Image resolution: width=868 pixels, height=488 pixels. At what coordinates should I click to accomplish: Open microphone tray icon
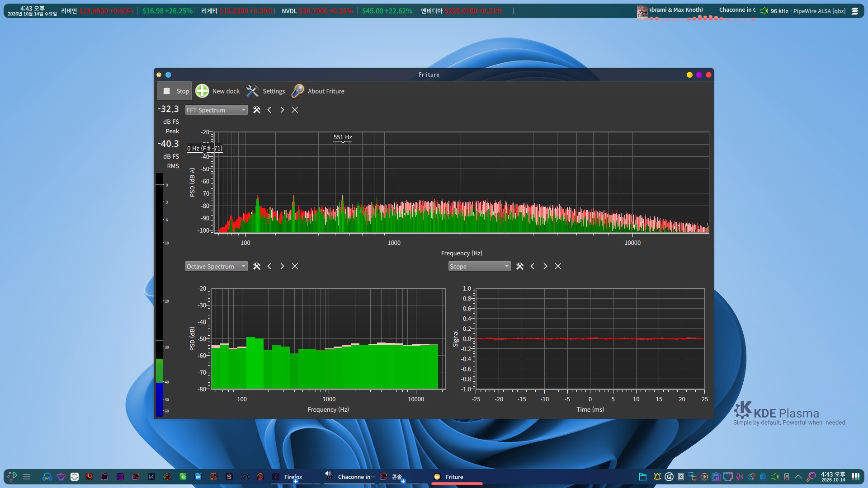[740, 477]
